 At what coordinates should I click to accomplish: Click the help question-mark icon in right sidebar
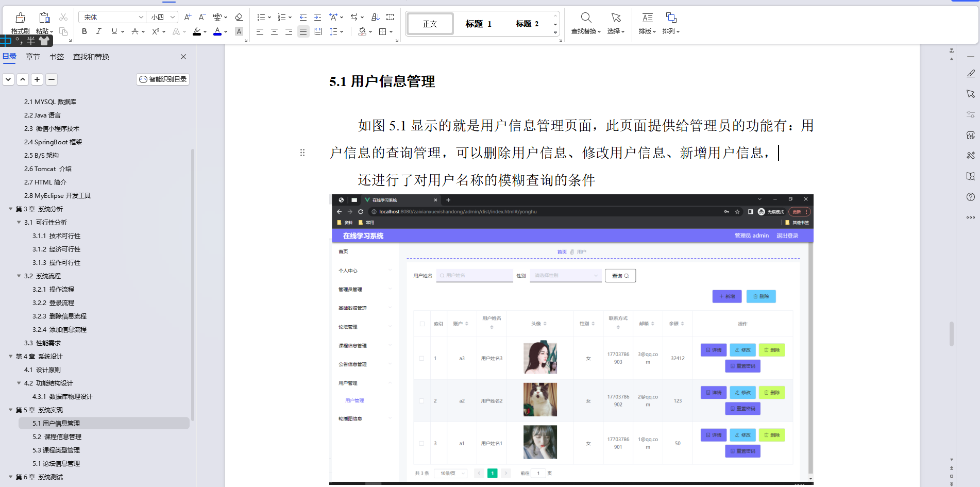point(971,196)
